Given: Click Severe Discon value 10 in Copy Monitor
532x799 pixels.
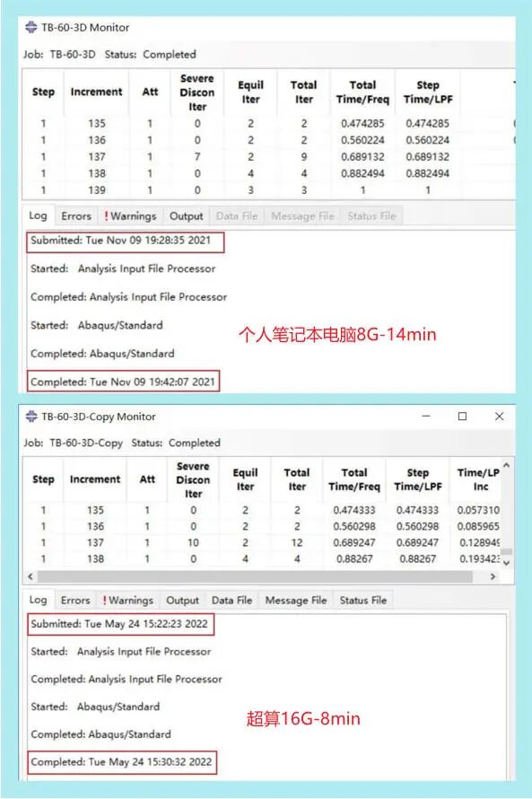Looking at the screenshot, I should tap(193, 542).
